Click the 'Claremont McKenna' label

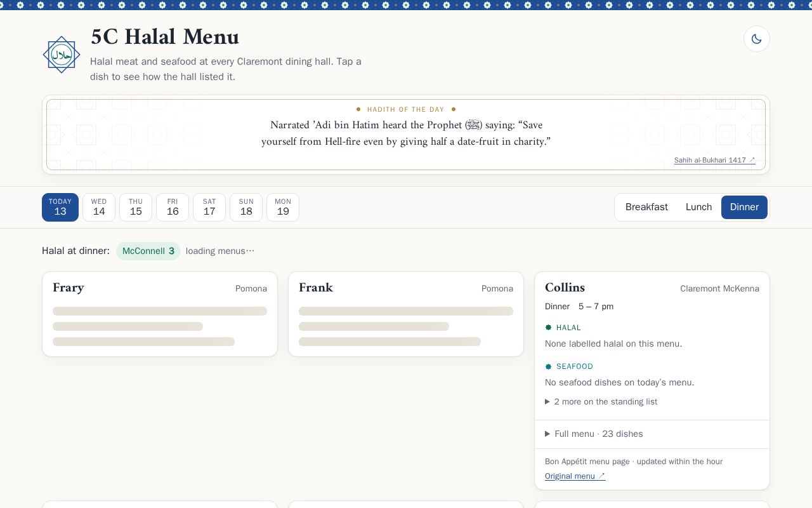[x=719, y=288]
